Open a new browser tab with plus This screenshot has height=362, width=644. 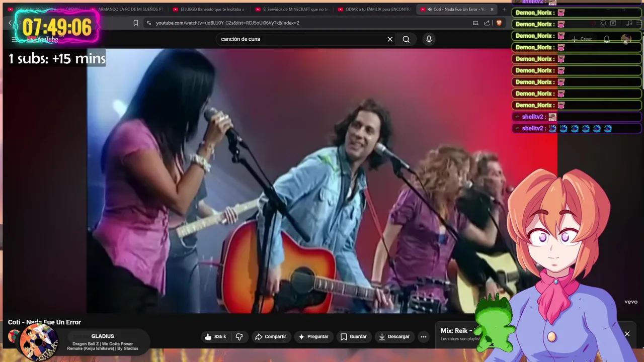504,9
